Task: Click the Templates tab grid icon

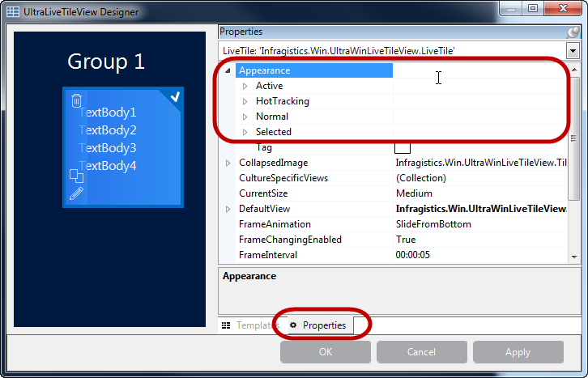Action: point(226,325)
